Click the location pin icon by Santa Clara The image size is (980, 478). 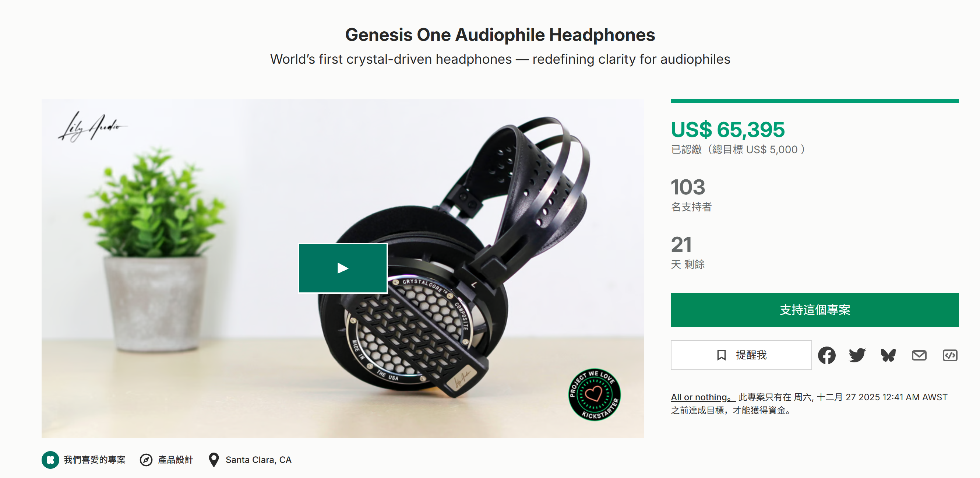click(x=214, y=460)
